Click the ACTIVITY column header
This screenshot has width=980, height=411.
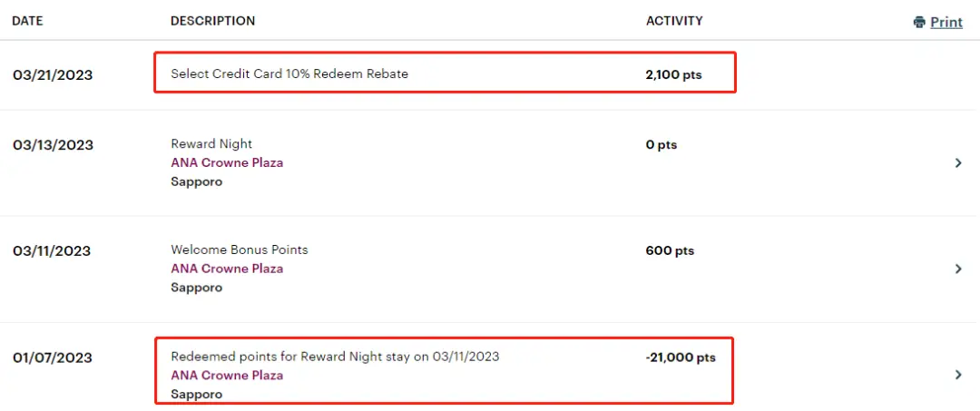(x=674, y=21)
